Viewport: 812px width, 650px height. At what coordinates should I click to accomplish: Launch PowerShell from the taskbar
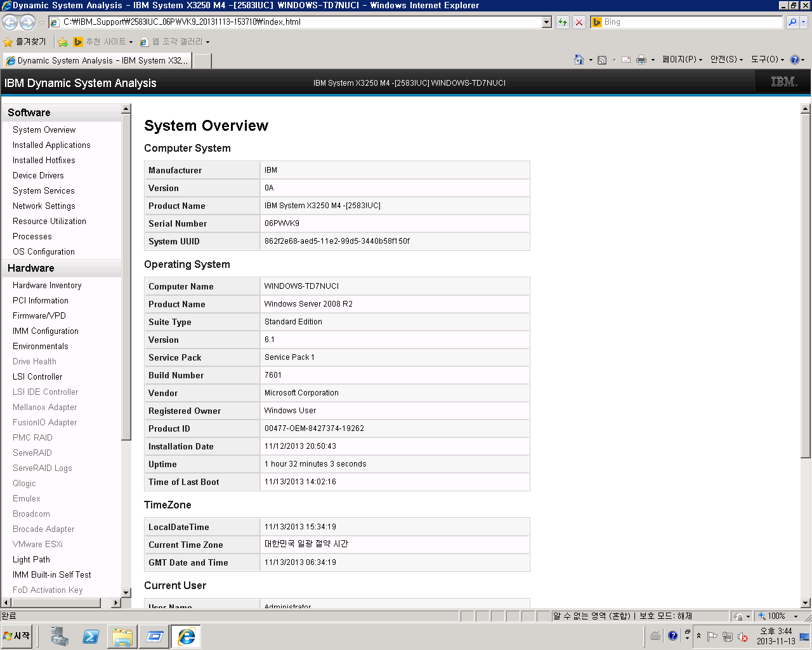click(91, 637)
